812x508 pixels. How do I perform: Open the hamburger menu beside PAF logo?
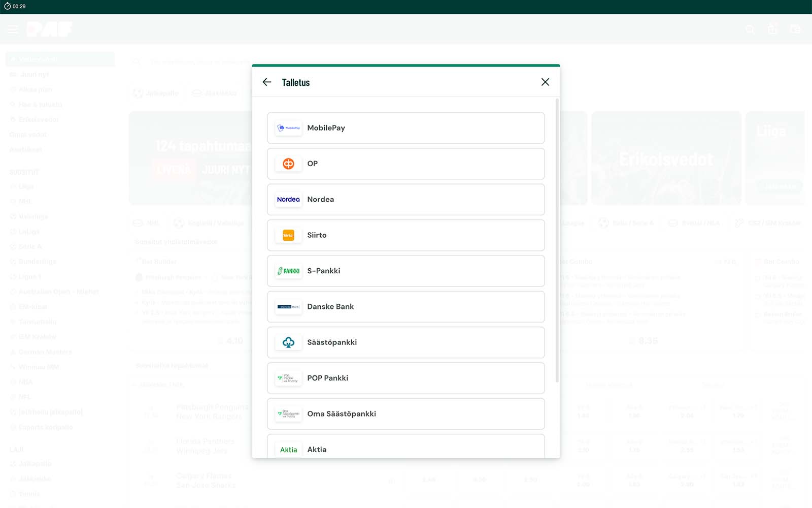13,29
